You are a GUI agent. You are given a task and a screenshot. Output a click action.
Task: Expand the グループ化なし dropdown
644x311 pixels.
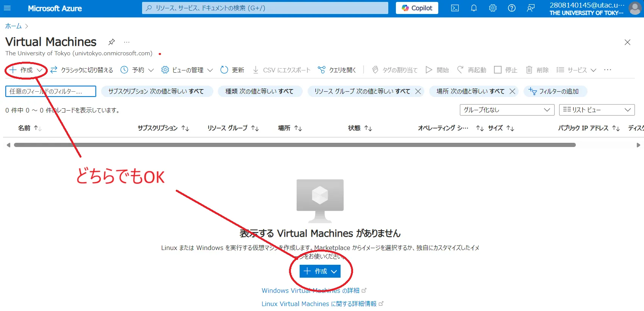(506, 110)
